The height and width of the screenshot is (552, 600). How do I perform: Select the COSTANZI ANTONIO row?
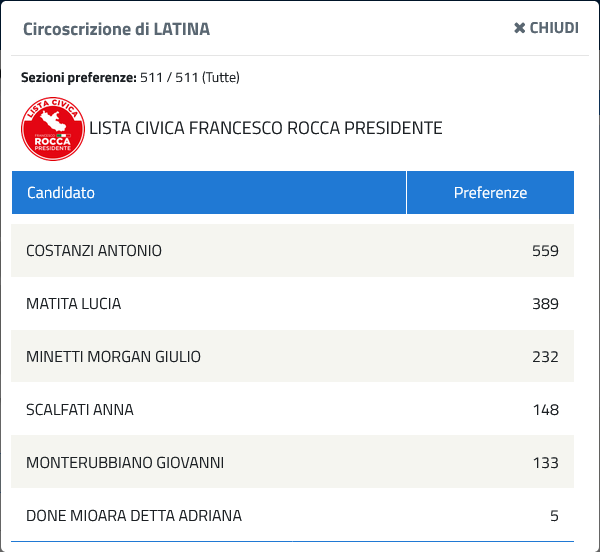292,251
